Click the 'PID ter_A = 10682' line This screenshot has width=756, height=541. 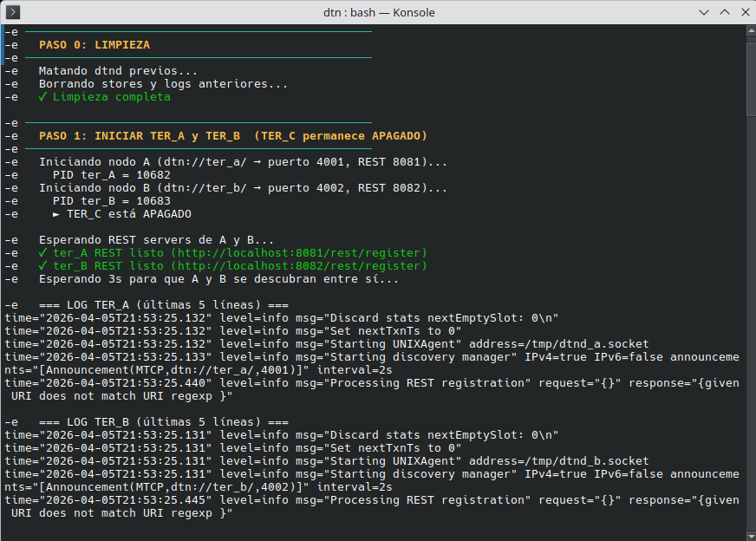pyautogui.click(x=105, y=175)
